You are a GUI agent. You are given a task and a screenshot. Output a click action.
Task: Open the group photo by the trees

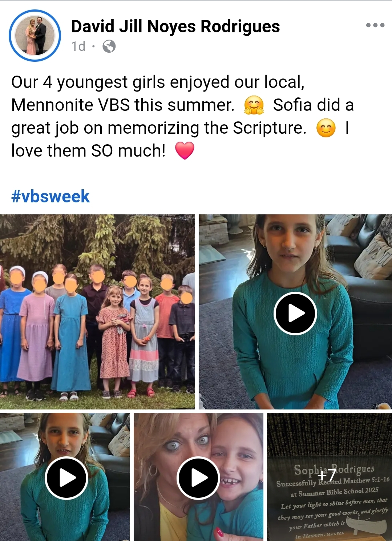click(97, 312)
